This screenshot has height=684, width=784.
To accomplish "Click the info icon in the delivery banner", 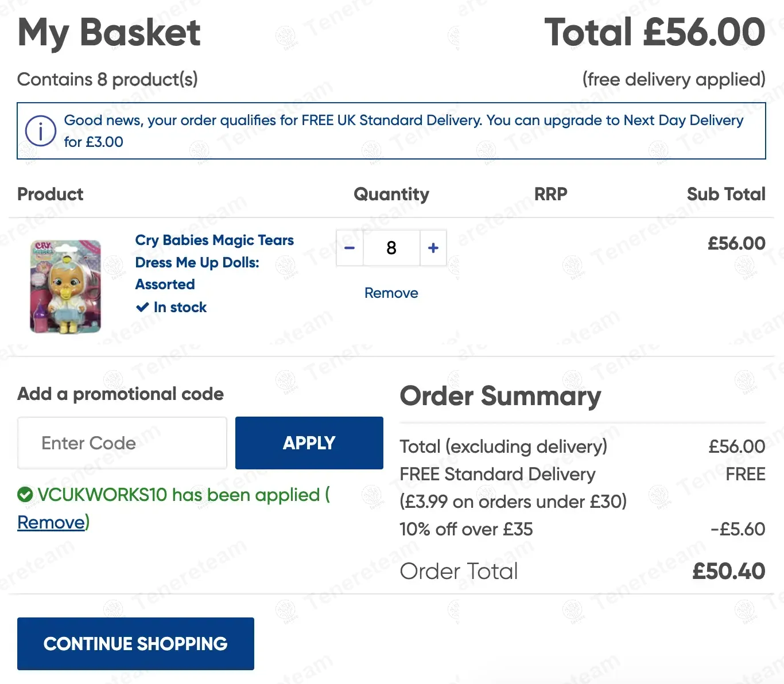I will (41, 131).
